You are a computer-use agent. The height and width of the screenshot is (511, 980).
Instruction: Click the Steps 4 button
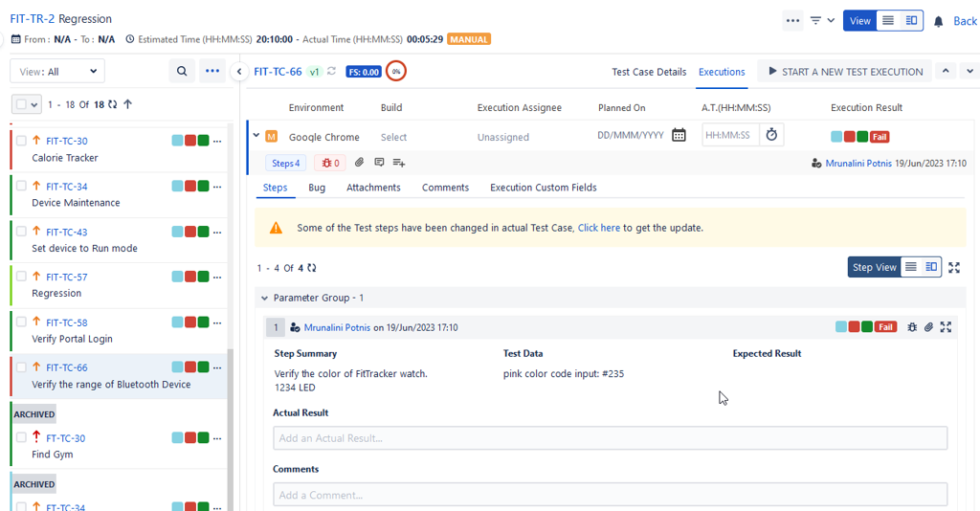tap(285, 163)
